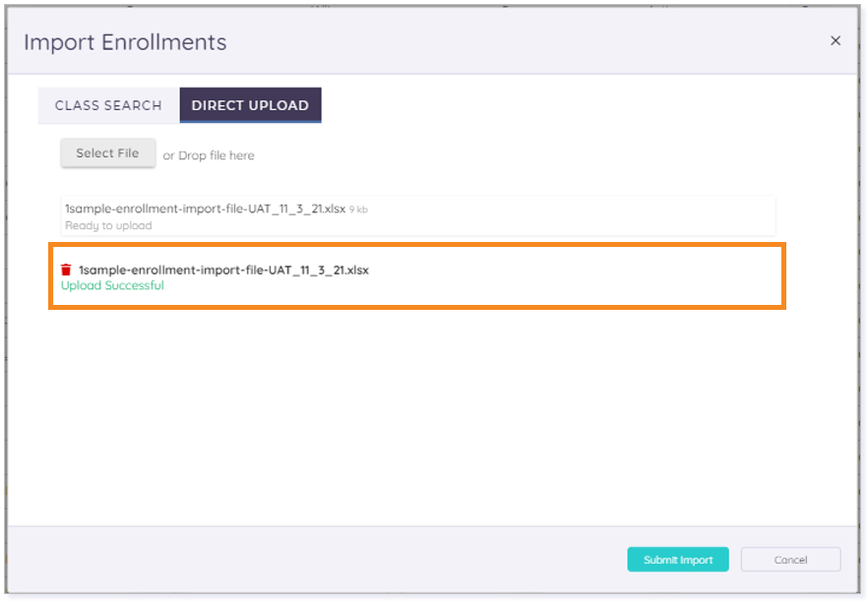Delete the uploaded file with the trash icon
The width and height of the screenshot is (868, 602).
pos(66,270)
